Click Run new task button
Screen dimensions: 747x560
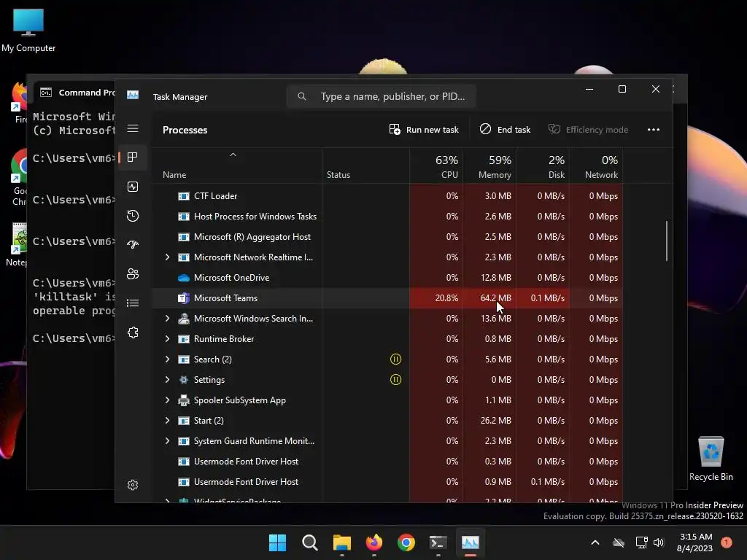pos(424,130)
